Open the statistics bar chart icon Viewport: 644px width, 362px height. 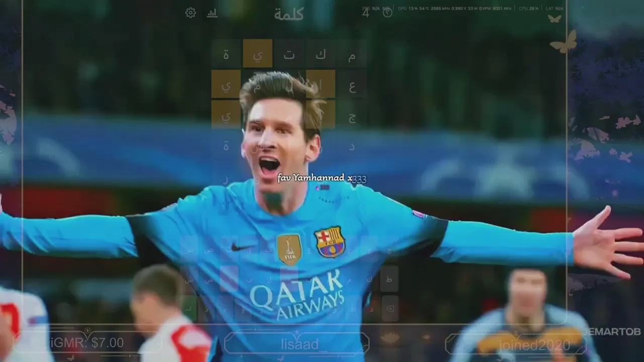pyautogui.click(x=212, y=13)
